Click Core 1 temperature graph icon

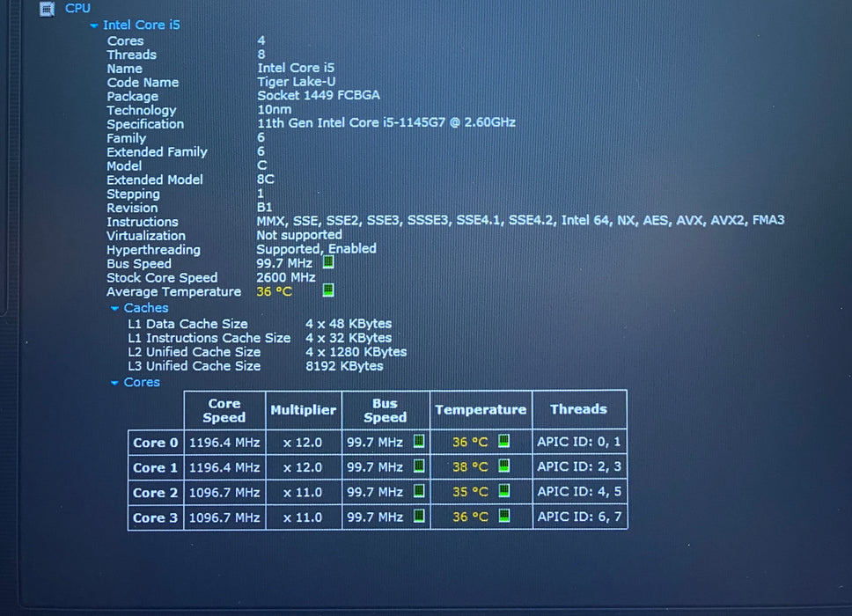504,466
